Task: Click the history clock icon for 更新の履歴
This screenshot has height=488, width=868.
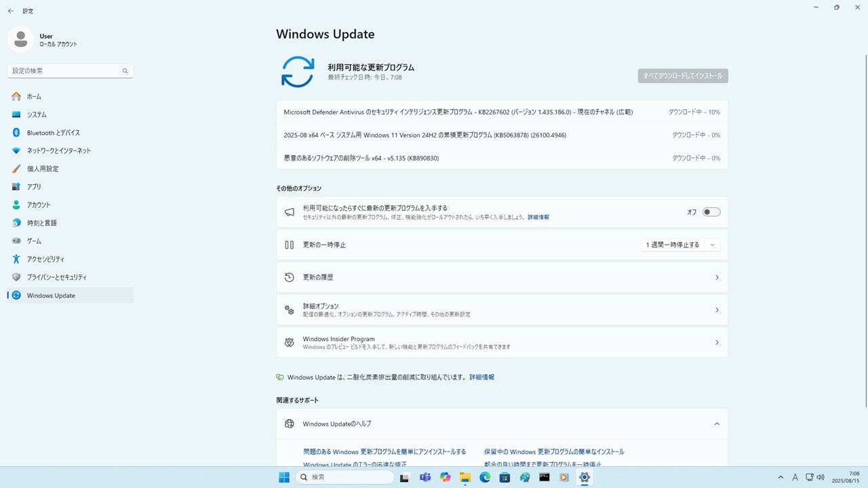Action: tap(290, 277)
